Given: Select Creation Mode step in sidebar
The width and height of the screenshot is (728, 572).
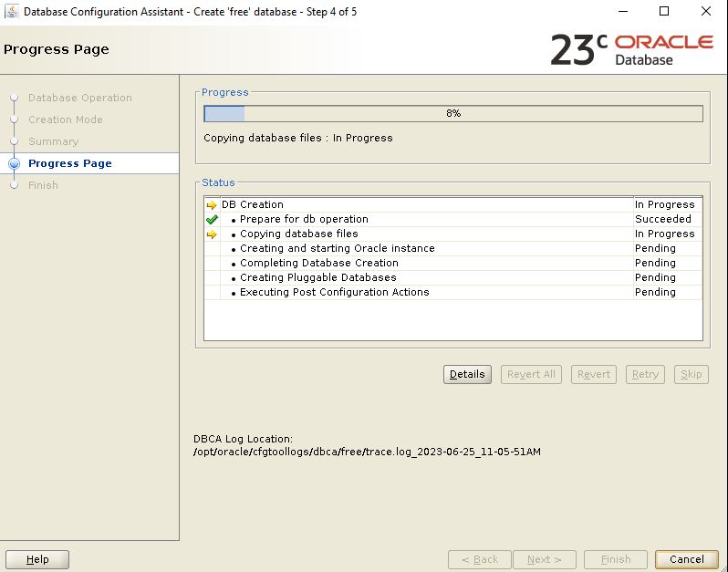Looking at the screenshot, I should pyautogui.click(x=66, y=120).
